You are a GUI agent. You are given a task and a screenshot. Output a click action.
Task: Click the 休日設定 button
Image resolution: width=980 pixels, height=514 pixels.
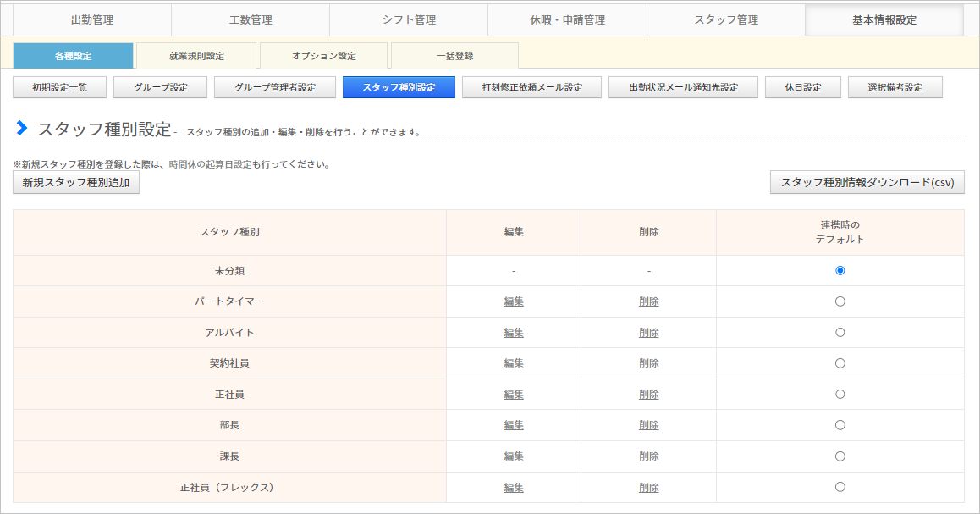(x=803, y=87)
